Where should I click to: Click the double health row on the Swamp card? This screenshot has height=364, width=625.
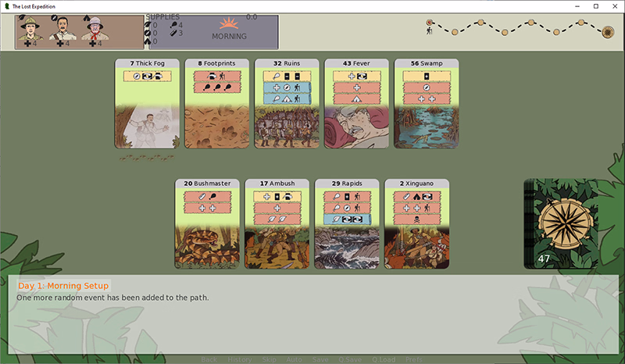[x=427, y=99]
